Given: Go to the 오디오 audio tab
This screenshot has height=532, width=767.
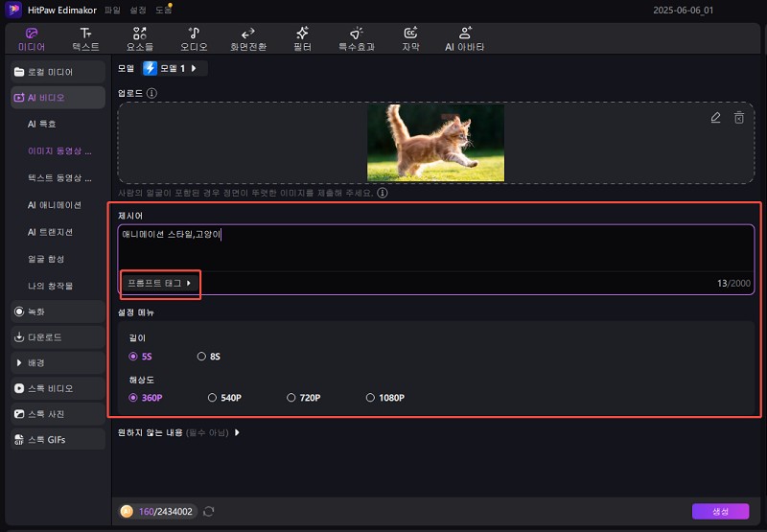Looking at the screenshot, I should (x=195, y=39).
